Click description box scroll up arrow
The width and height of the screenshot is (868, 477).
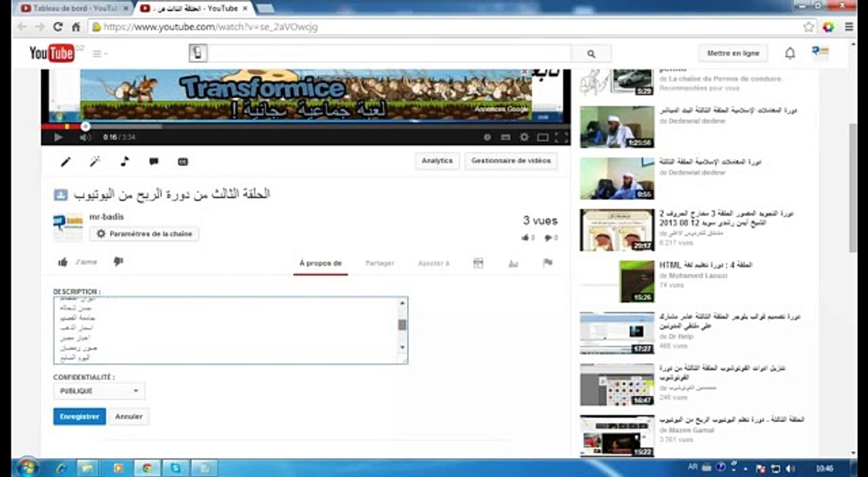[x=402, y=303]
